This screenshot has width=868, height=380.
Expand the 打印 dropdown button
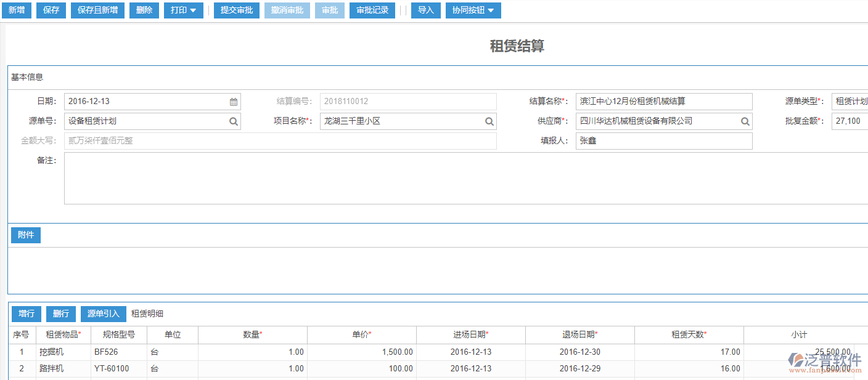[x=183, y=10]
